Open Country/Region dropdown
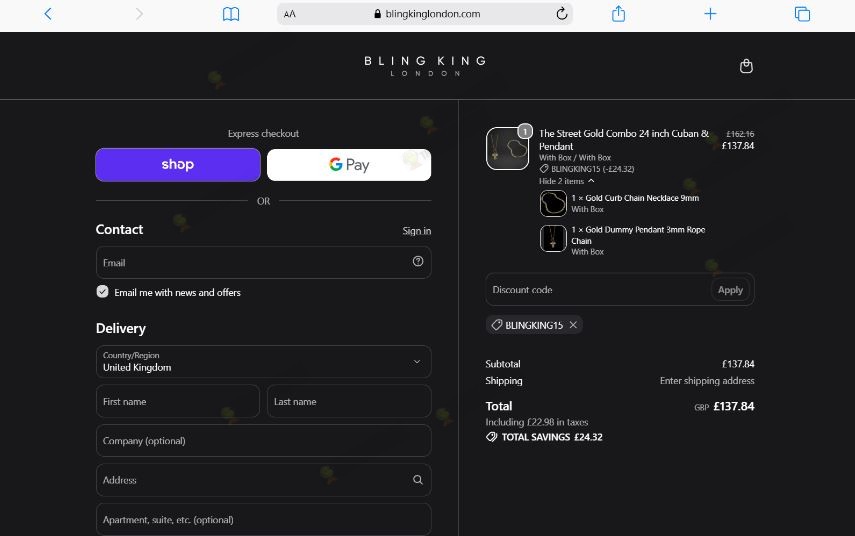 pos(263,362)
